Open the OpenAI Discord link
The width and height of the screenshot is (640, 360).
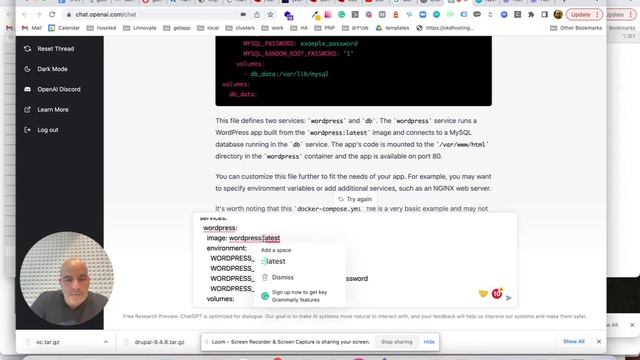coord(59,89)
